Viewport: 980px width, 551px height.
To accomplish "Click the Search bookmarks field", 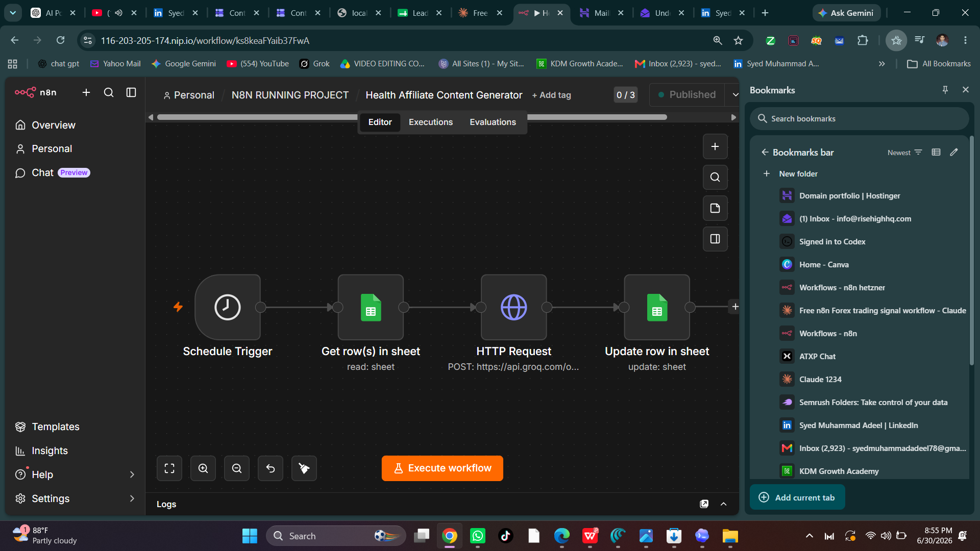I will coord(860,118).
